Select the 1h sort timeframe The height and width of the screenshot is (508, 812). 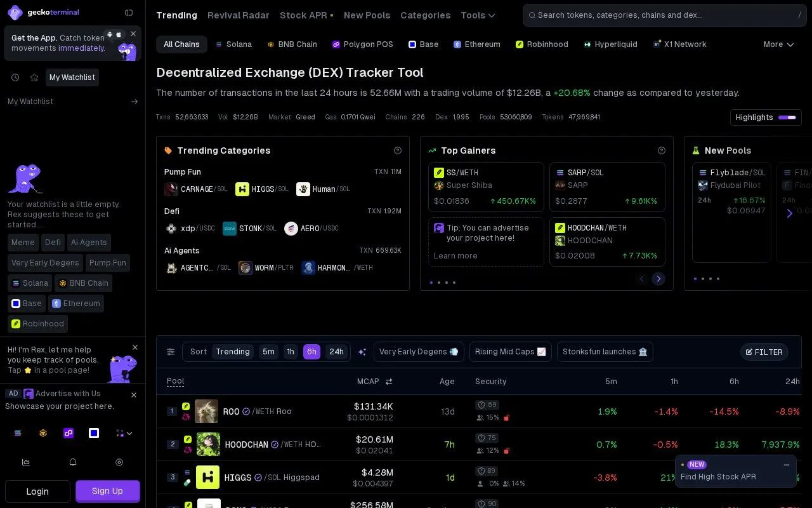(x=291, y=352)
